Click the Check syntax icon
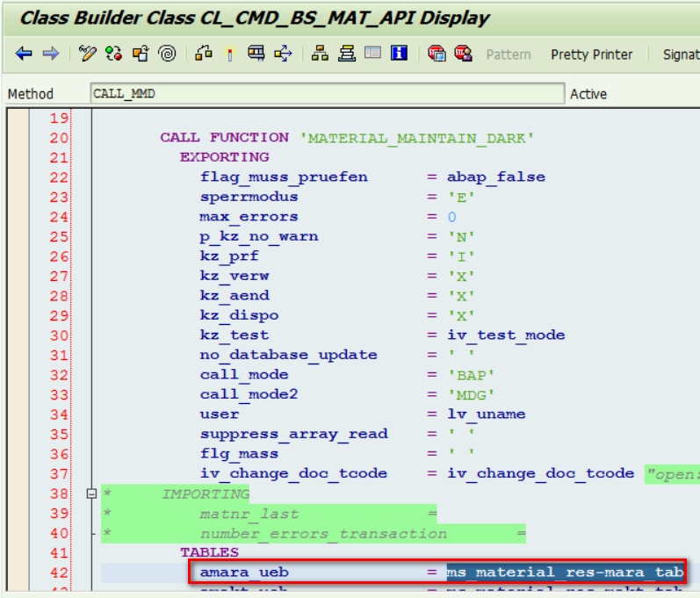Image resolution: width=700 pixels, height=598 pixels. 204,54
